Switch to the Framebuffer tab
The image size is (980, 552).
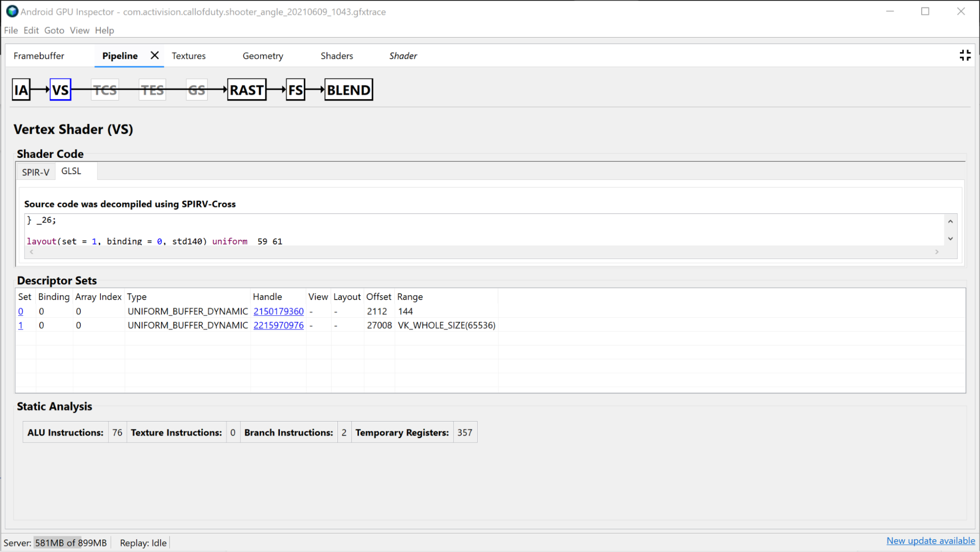point(38,55)
